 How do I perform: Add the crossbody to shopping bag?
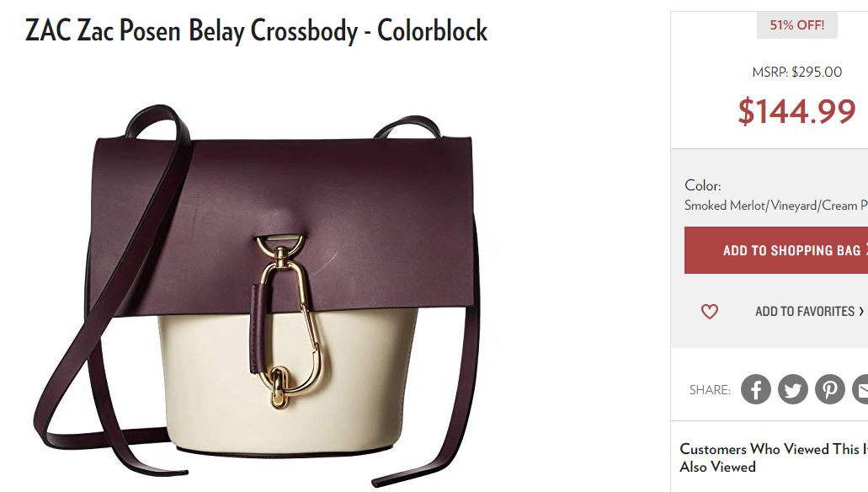click(776, 250)
